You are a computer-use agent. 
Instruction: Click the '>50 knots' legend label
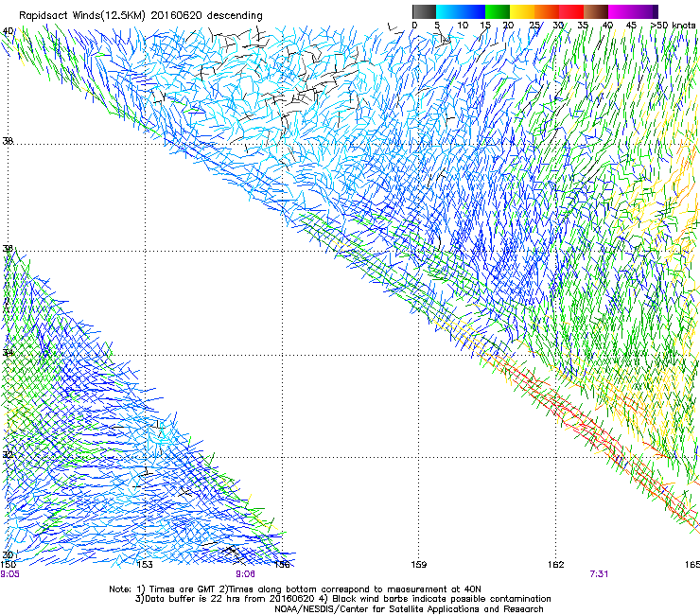pyautogui.click(x=673, y=26)
